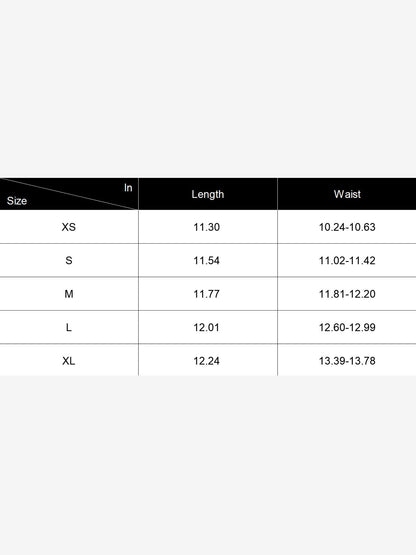Click the diagonal divider in header cell
This screenshot has width=416, height=555.
pyautogui.click(x=69, y=194)
